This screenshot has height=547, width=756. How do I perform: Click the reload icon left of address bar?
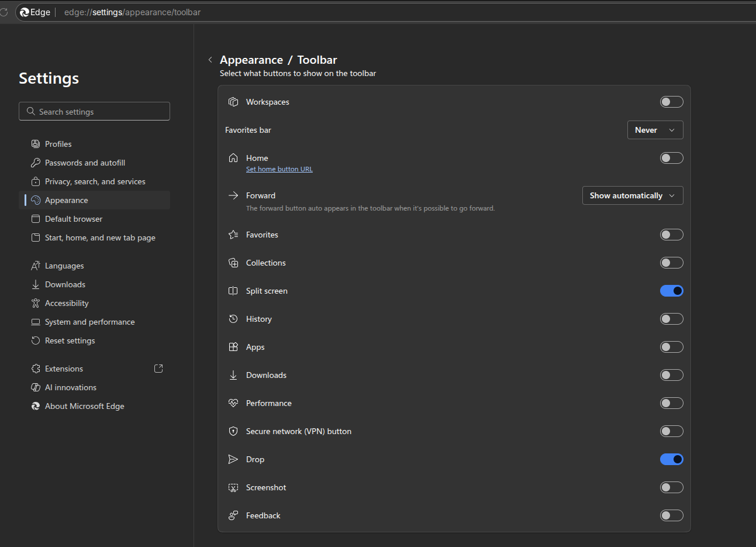[4, 12]
